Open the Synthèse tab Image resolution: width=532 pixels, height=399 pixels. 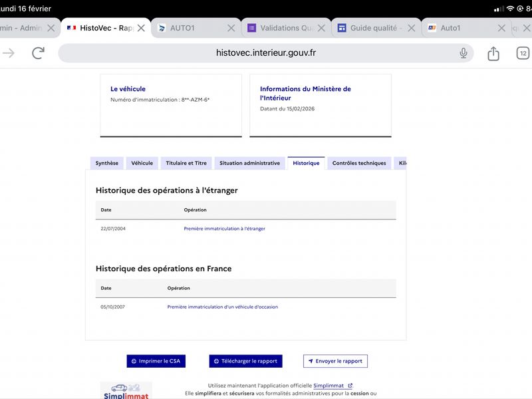106,163
